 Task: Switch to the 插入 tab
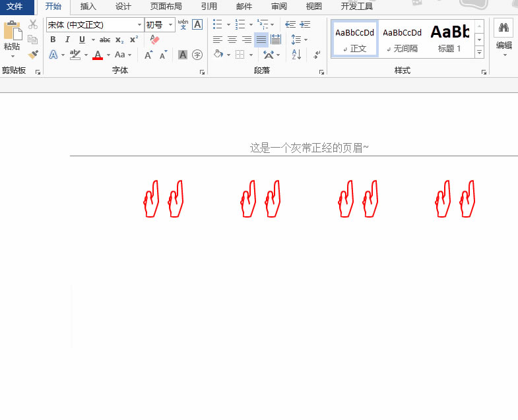pyautogui.click(x=88, y=7)
